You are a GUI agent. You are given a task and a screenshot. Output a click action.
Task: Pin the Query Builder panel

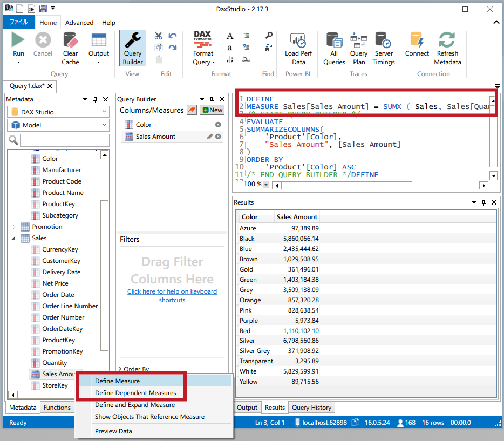(212, 99)
